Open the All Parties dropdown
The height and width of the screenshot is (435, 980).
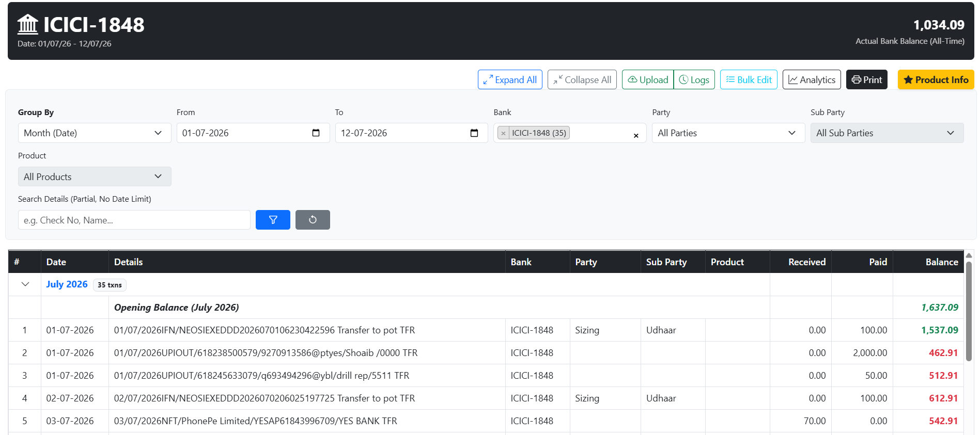[x=728, y=133]
